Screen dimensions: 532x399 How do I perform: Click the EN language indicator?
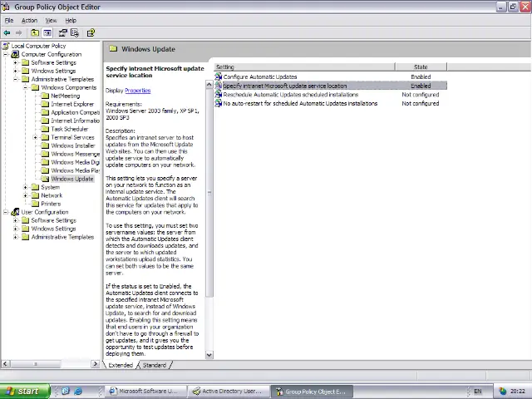478,392
